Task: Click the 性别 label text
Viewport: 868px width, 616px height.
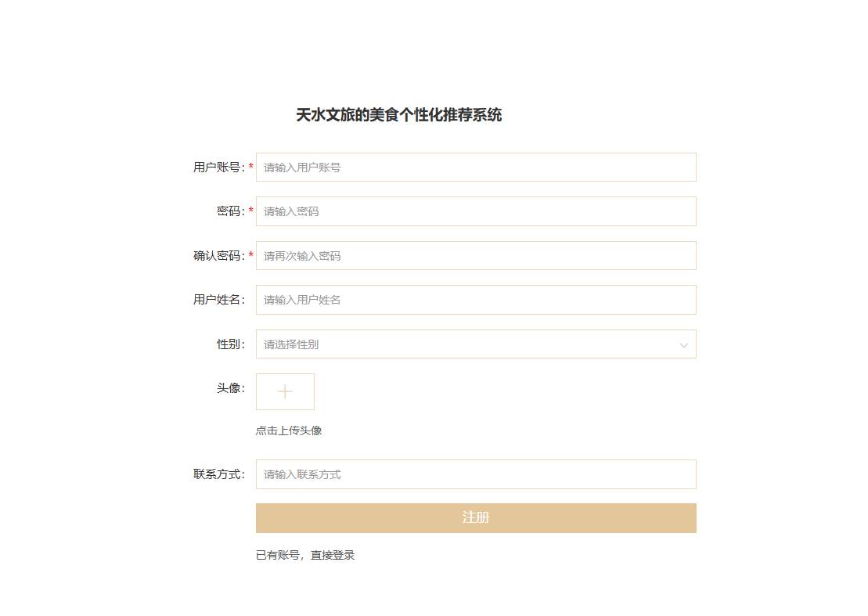Action: coord(230,344)
